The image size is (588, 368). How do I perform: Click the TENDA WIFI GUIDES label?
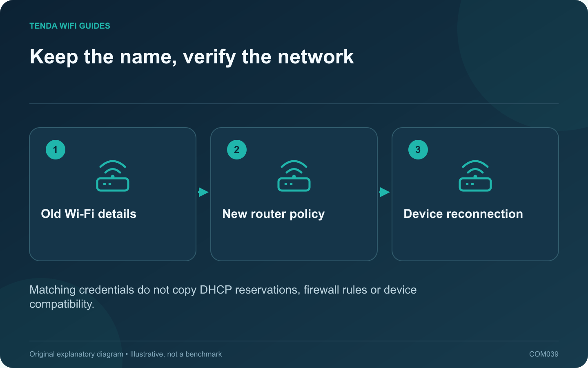click(x=70, y=26)
